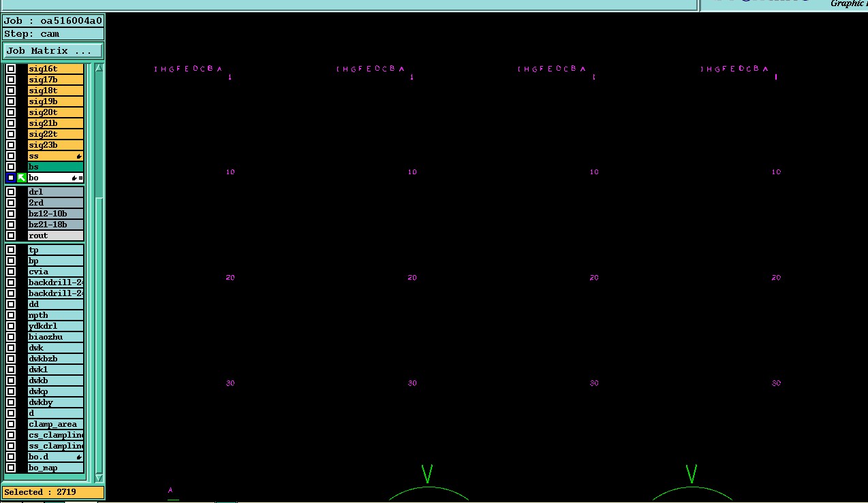
Task: Click the hand marker icon on the ss layer
Action: click(x=79, y=157)
